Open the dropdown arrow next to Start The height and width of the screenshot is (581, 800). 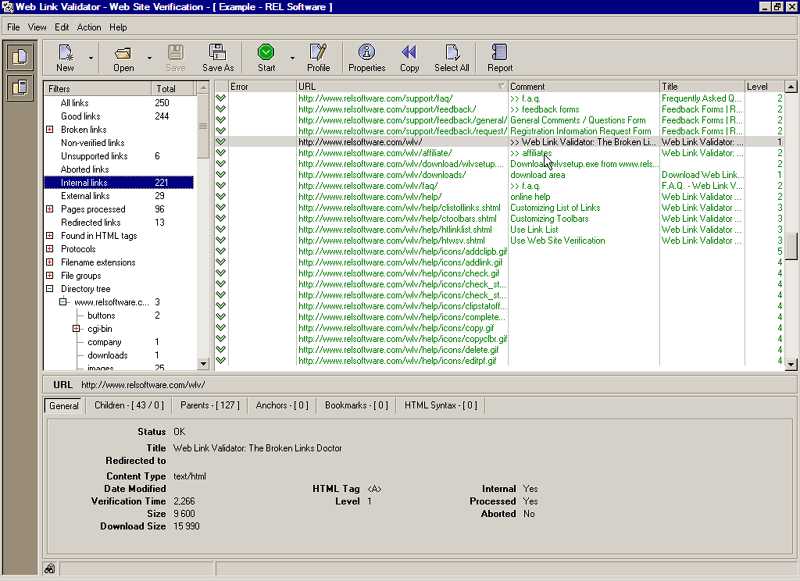click(x=292, y=58)
